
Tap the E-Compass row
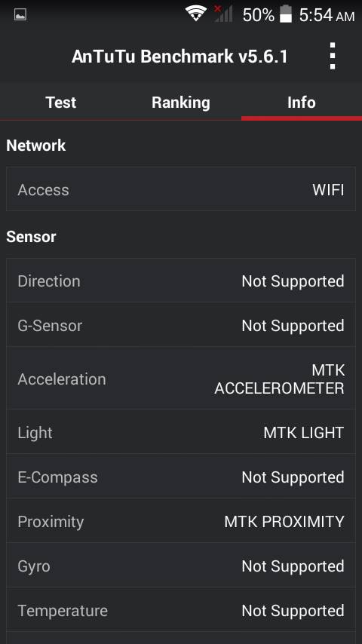[x=181, y=477]
